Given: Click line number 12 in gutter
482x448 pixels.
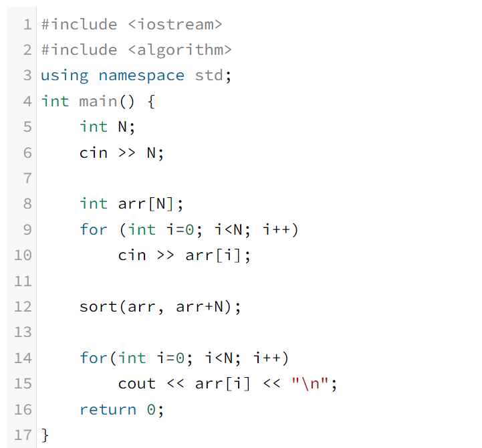Looking at the screenshot, I should 23,306.
